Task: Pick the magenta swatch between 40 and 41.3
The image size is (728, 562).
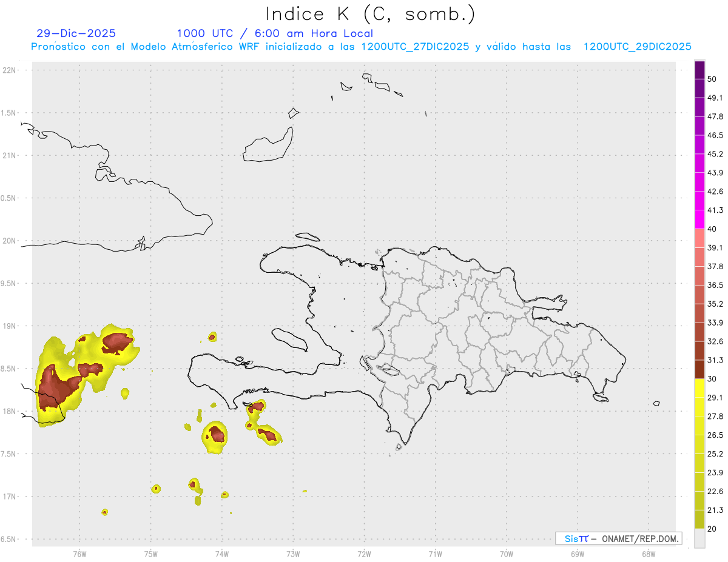Action: 700,219
